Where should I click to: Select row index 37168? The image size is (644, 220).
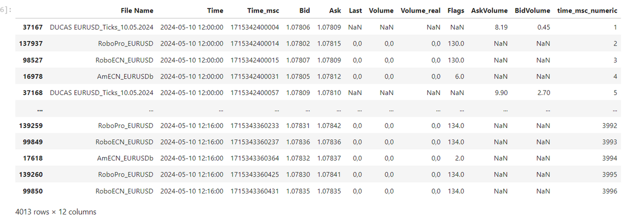tap(33, 92)
